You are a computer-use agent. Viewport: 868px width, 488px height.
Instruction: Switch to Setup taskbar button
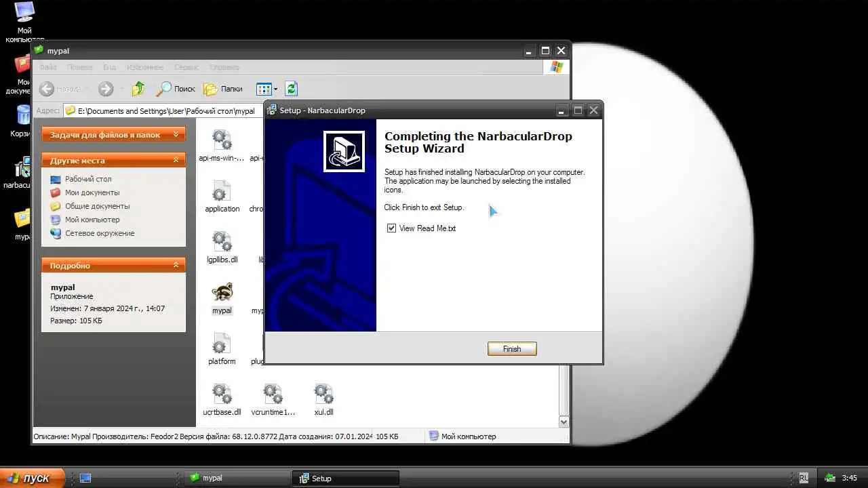pyautogui.click(x=346, y=478)
